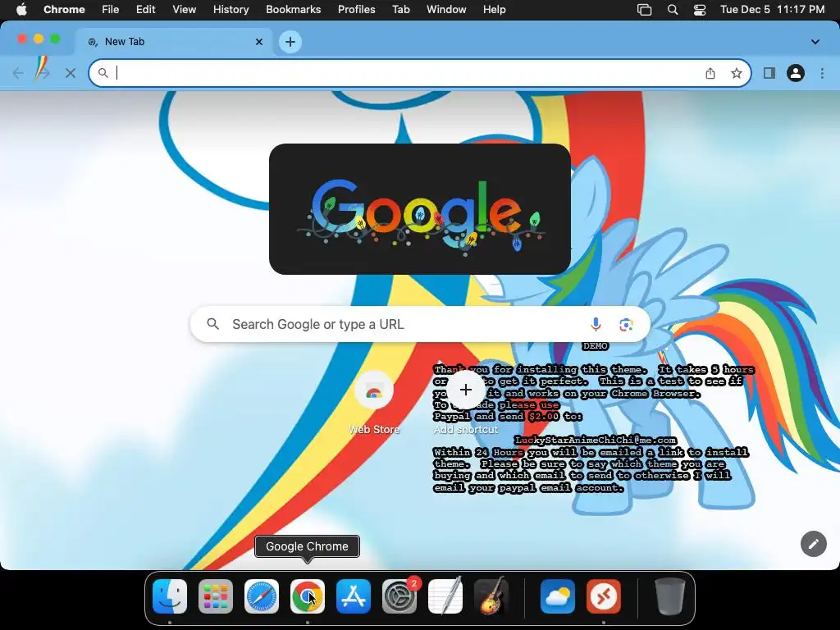Image resolution: width=840 pixels, height=630 pixels.
Task: Click the LuckyStarAnimeChiChi@me.com email text
Action: (x=596, y=440)
